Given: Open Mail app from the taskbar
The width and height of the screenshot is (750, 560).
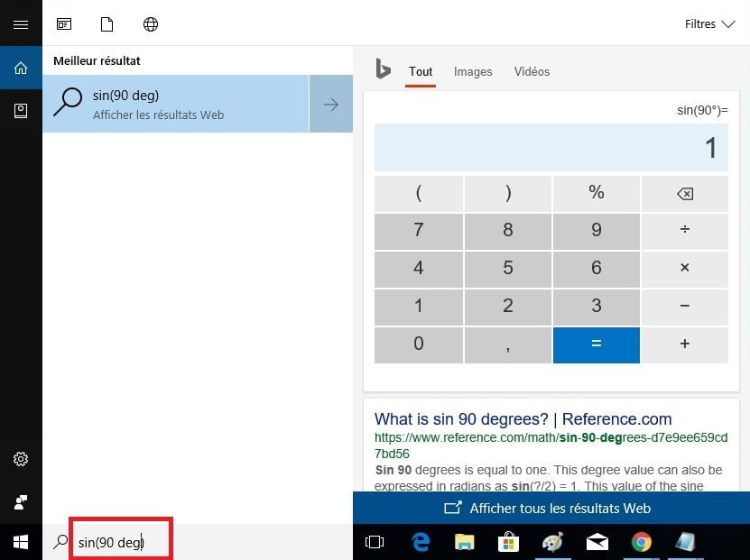Looking at the screenshot, I should 597,542.
